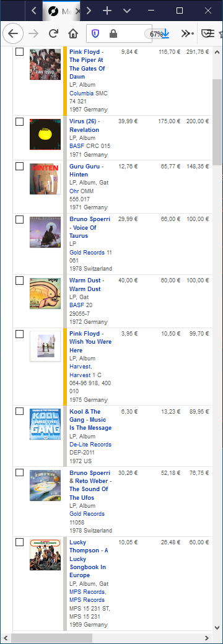Click the 67% zoom level indicator
This screenshot has height=644, width=223.
pyautogui.click(x=156, y=34)
